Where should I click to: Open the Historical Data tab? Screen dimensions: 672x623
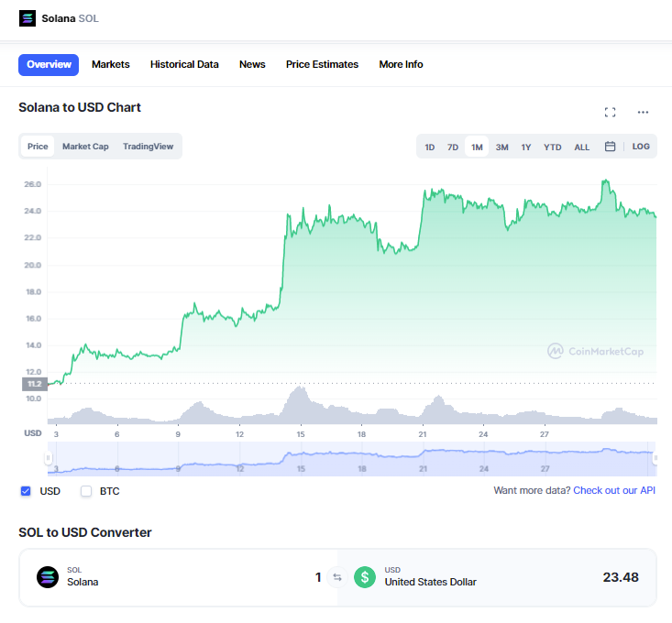pyautogui.click(x=184, y=65)
